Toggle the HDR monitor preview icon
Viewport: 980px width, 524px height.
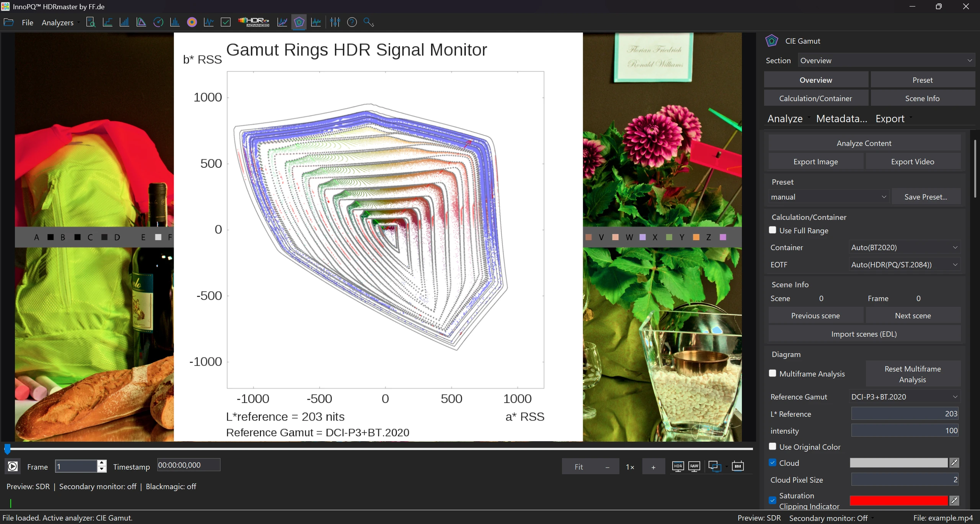point(678,466)
